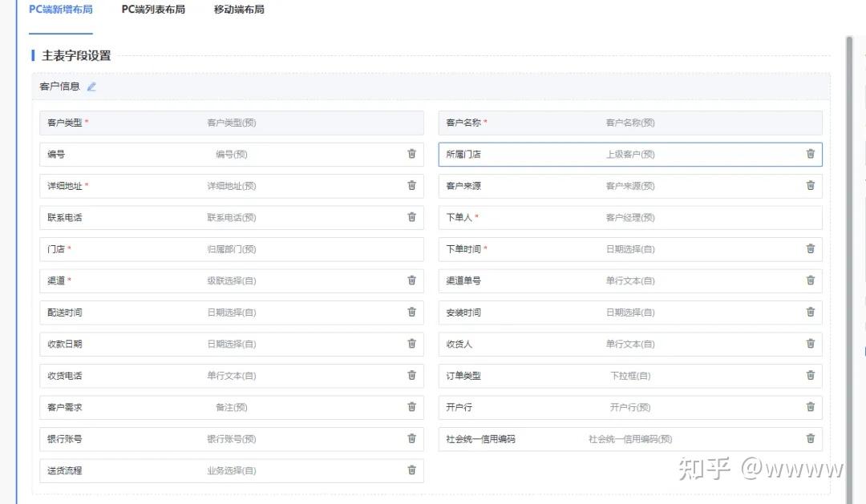This screenshot has height=504, width=866.
Task: Click the 银行账号 field label
Action: click(x=65, y=439)
